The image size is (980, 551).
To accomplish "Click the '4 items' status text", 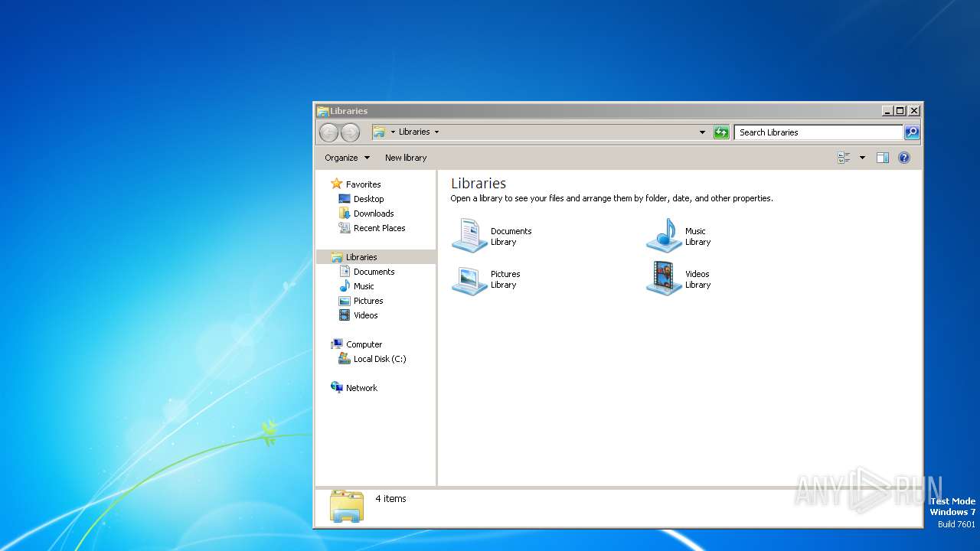I will pos(390,499).
